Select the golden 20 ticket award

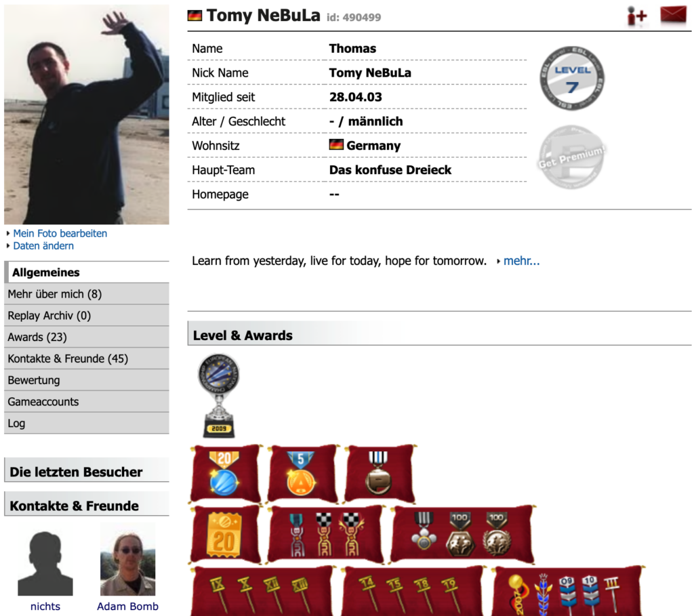pos(224,535)
